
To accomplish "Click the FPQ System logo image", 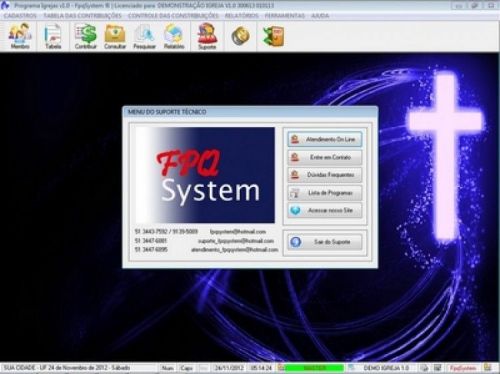I will pyautogui.click(x=205, y=175).
